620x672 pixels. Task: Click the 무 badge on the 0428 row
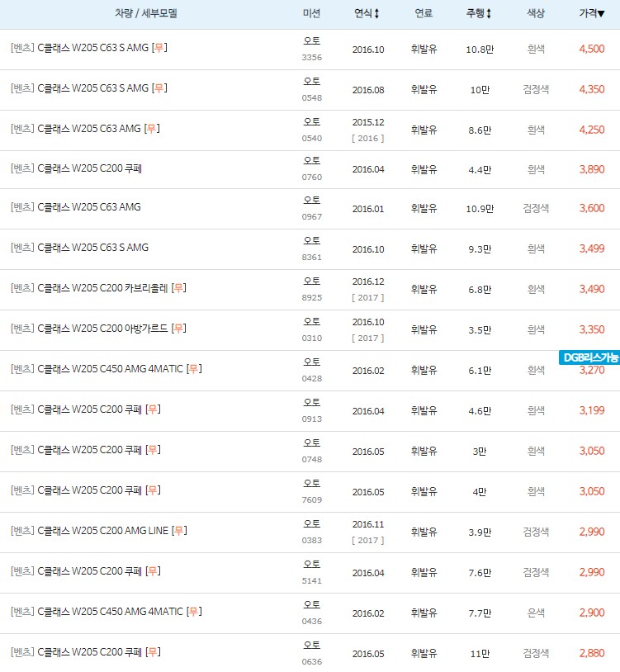[194, 368]
